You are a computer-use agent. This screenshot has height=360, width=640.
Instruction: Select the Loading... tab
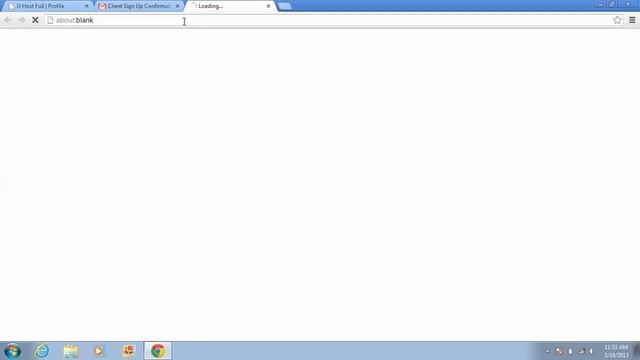(x=231, y=6)
